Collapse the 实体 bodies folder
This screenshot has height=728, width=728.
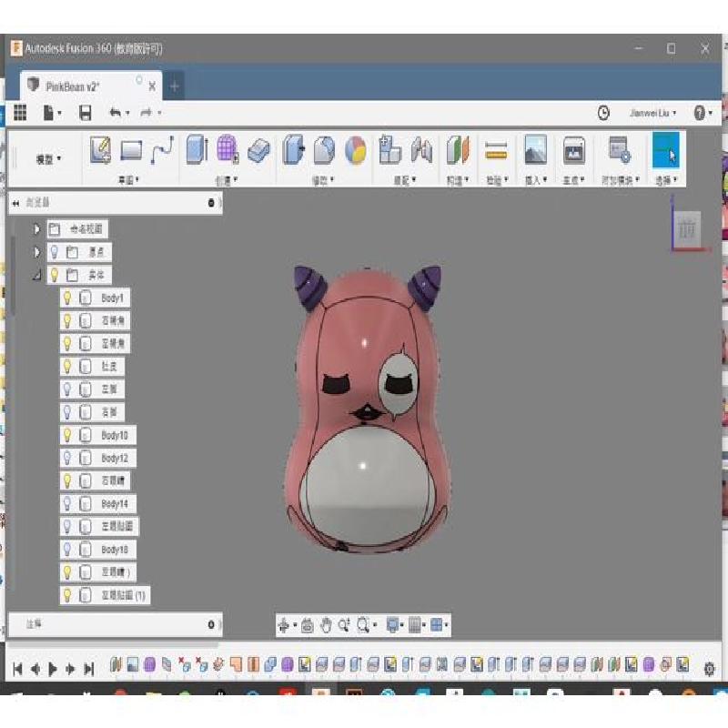(36, 276)
